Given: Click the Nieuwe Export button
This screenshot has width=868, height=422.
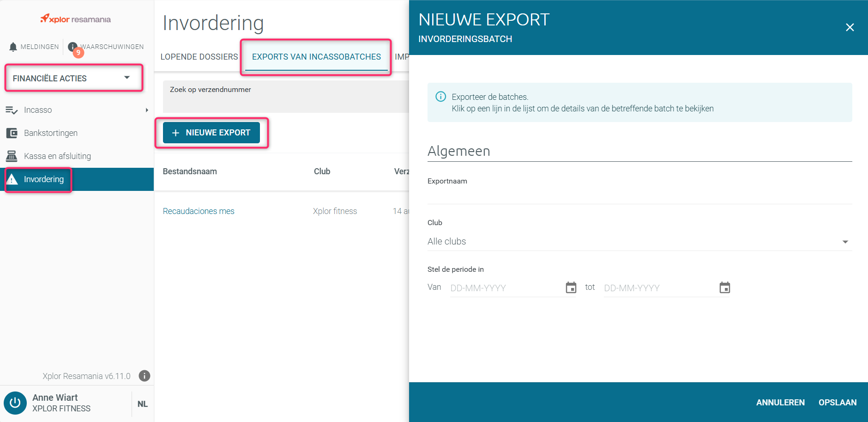Looking at the screenshot, I should [211, 133].
